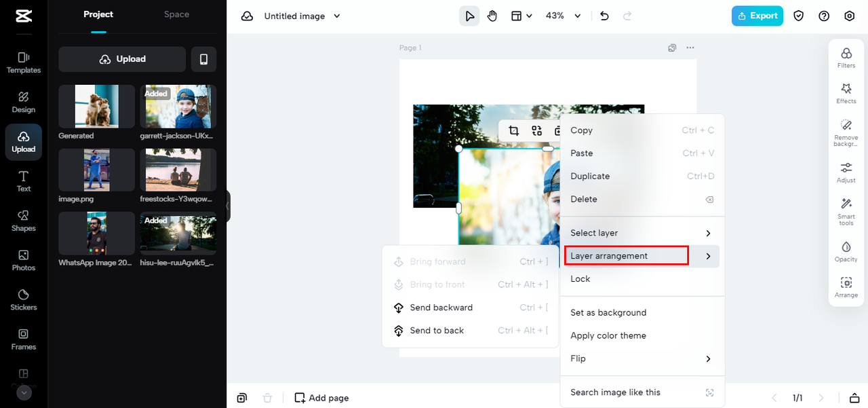Screen dimensions: 868x408
Task: Select the hisu-lee forest photo thumbnail
Action: point(178,233)
